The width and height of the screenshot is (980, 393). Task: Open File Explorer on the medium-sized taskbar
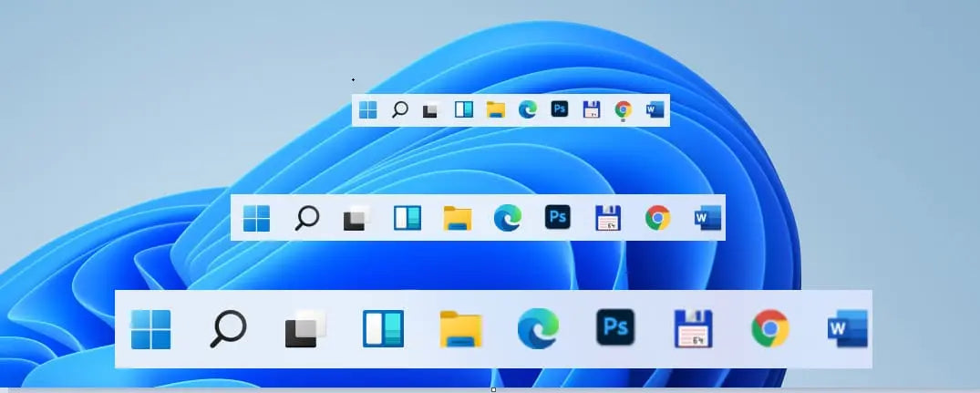(x=457, y=218)
